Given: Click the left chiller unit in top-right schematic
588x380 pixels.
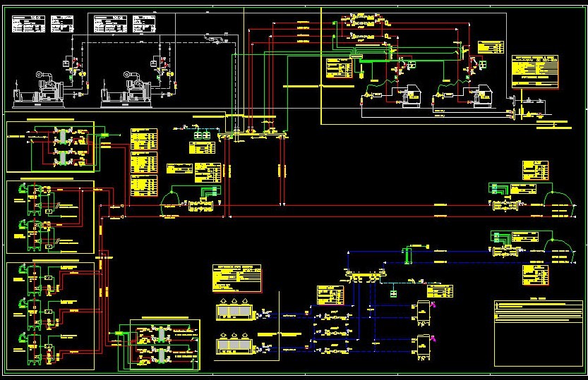Looking at the screenshot, I should 410,98.
